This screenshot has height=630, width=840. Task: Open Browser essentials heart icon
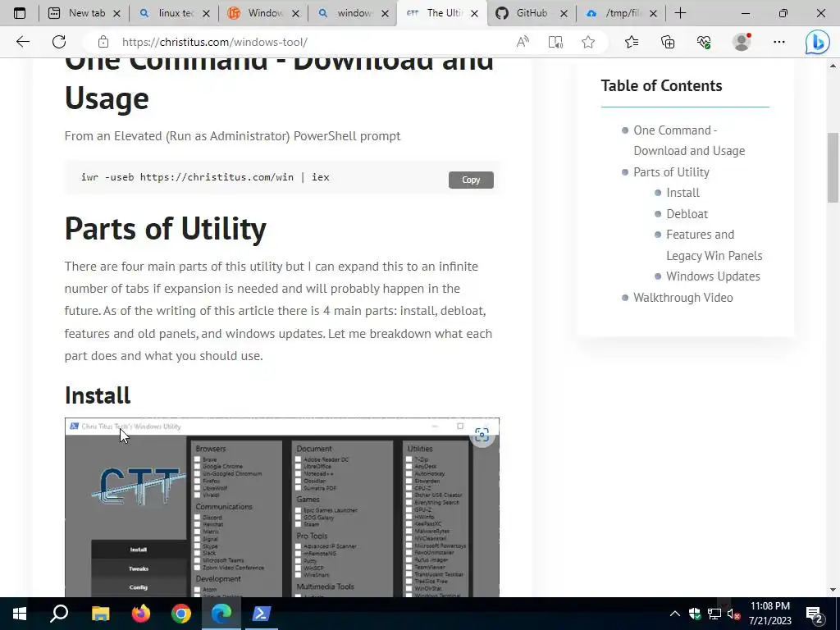point(704,42)
